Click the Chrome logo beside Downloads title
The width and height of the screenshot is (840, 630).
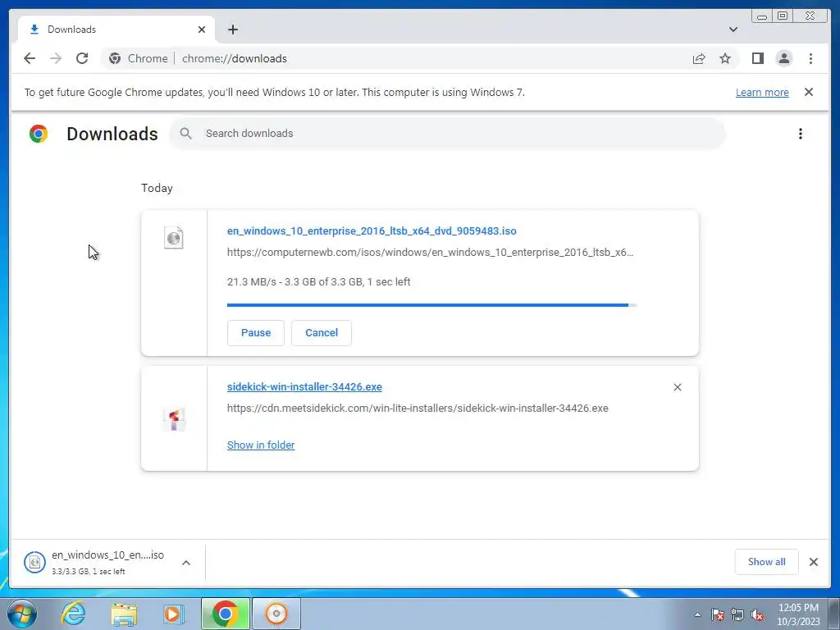[39, 134]
